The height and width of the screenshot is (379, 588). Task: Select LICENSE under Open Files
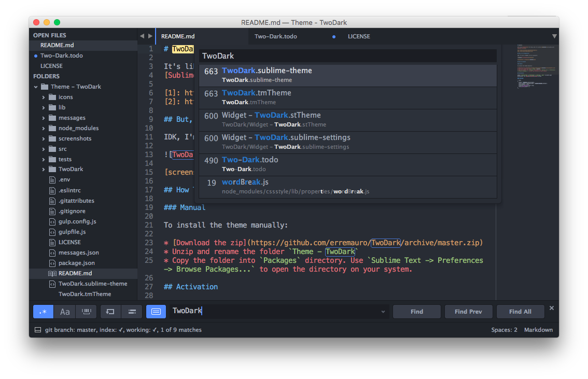tap(83, 66)
